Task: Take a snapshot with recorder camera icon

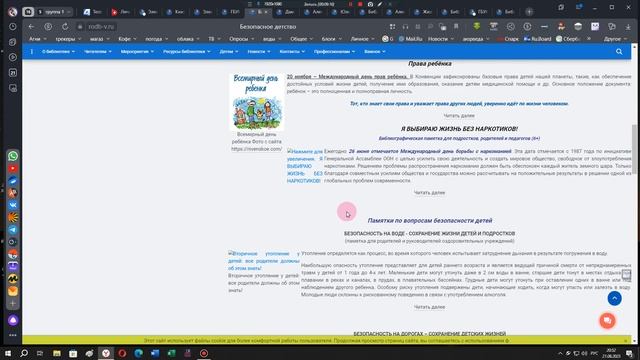Action: click(x=370, y=4)
